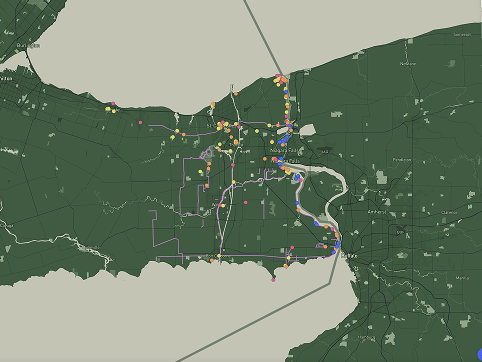Viewport: 482px width, 362px height.
Task: Click yellow marker inside the rectangular purple loop
Action: tap(200, 172)
